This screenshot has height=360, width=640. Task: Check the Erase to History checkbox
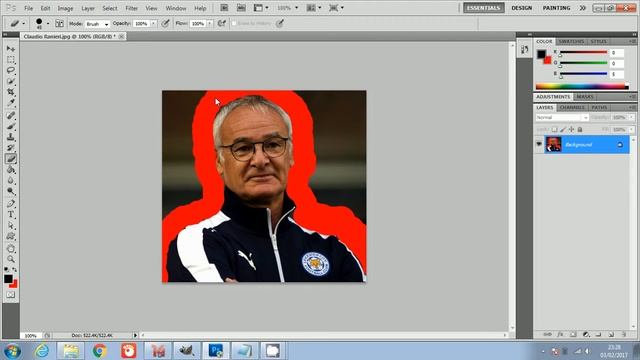tap(234, 24)
